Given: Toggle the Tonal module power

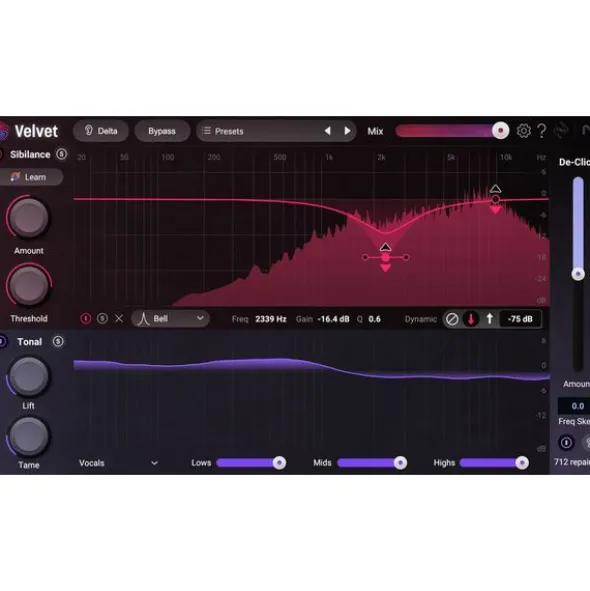Looking at the screenshot, I should [x=2, y=341].
